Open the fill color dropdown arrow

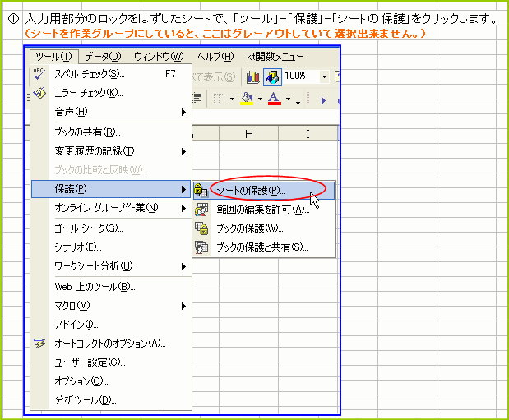(260, 99)
